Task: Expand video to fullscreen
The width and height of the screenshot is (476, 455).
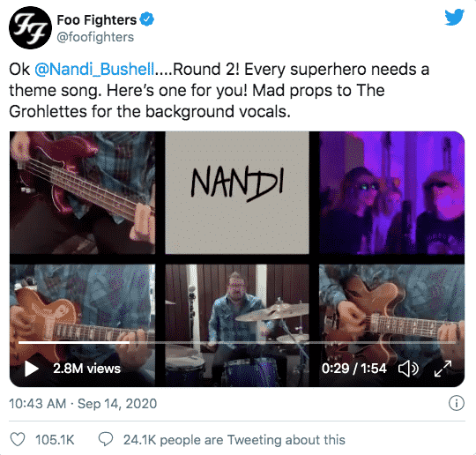Action: point(443,369)
